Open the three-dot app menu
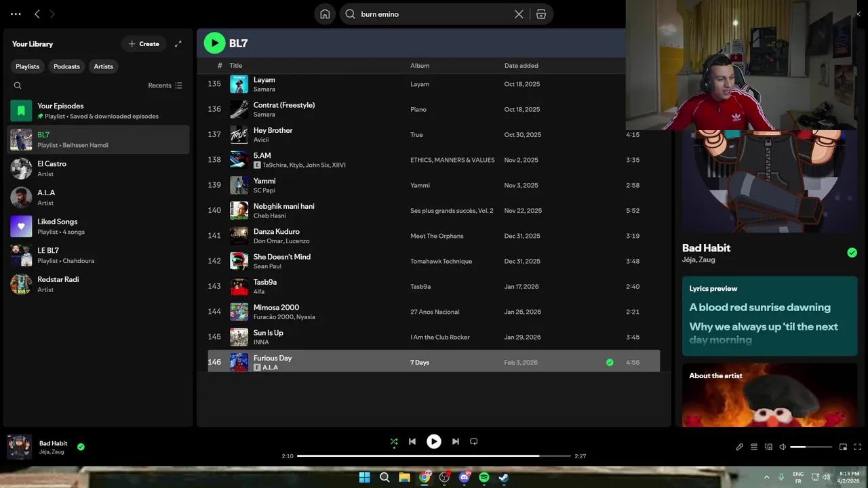868x488 pixels. click(16, 14)
